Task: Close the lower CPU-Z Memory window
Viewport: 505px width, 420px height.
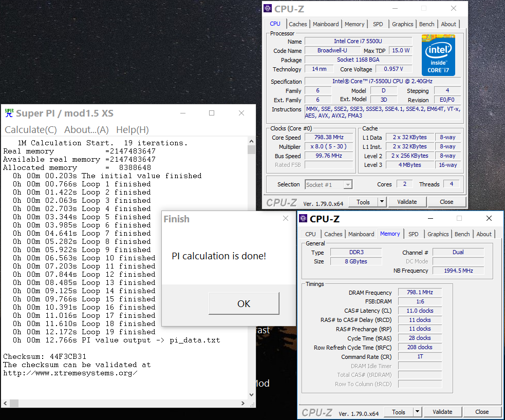Action: click(489, 218)
